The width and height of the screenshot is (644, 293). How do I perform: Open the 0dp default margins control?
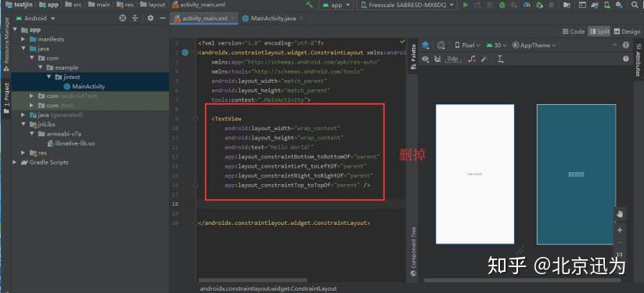pyautogui.click(x=453, y=60)
